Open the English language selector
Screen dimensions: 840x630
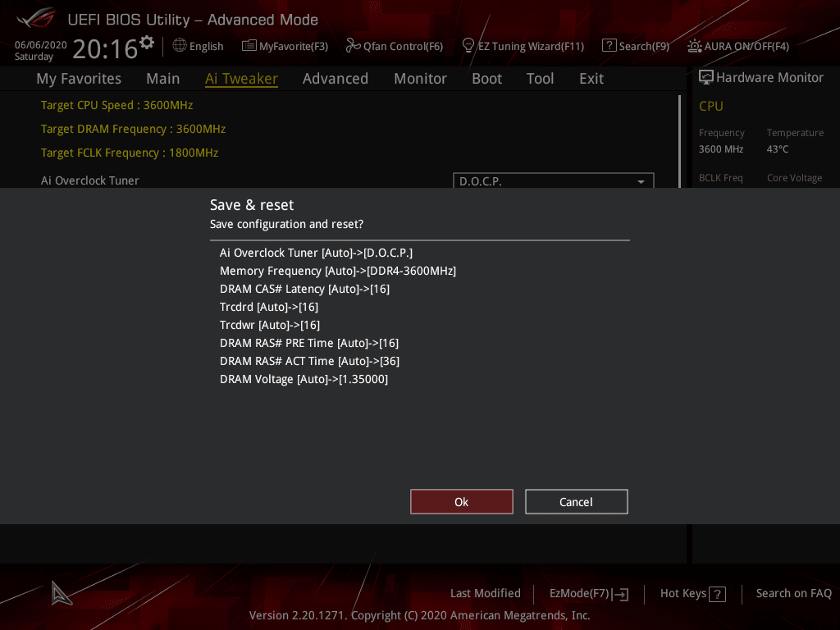click(x=198, y=46)
